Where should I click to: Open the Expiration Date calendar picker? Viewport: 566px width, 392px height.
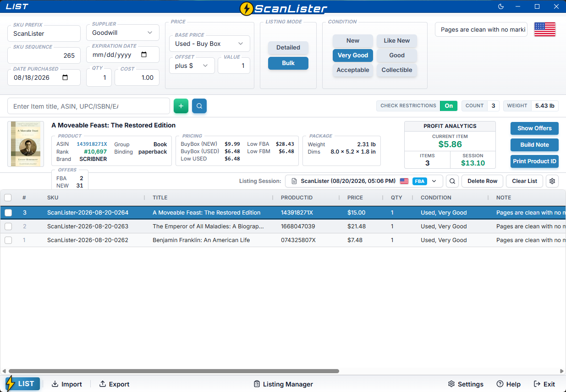coord(144,55)
